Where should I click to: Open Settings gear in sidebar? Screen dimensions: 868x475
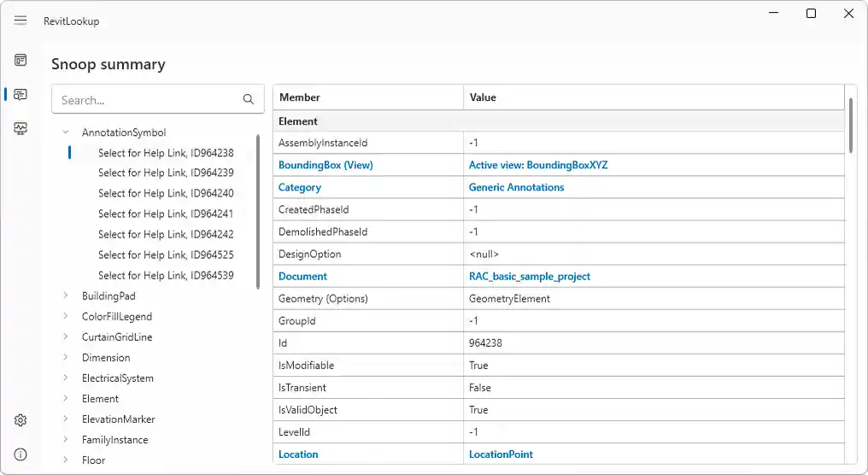click(21, 420)
